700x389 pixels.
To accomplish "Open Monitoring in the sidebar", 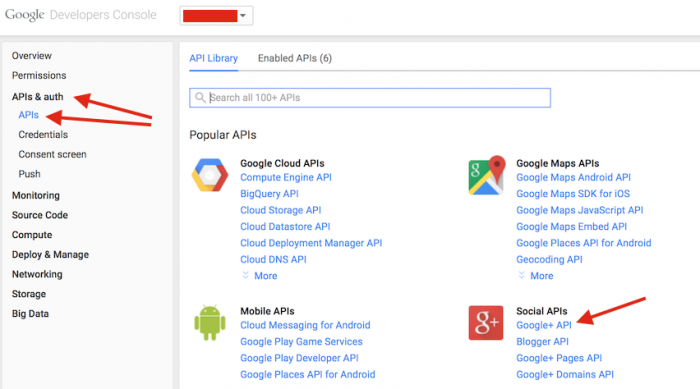I will tap(36, 196).
